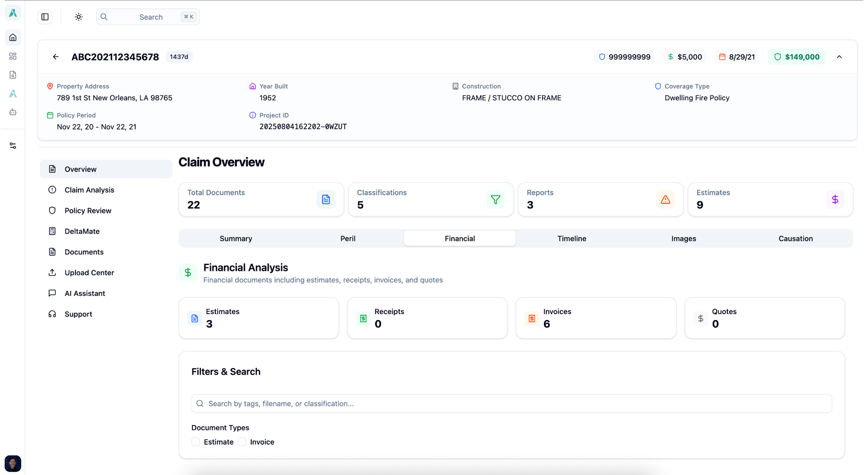The height and width of the screenshot is (475, 868).
Task: Open the Upload Center page
Action: click(89, 272)
